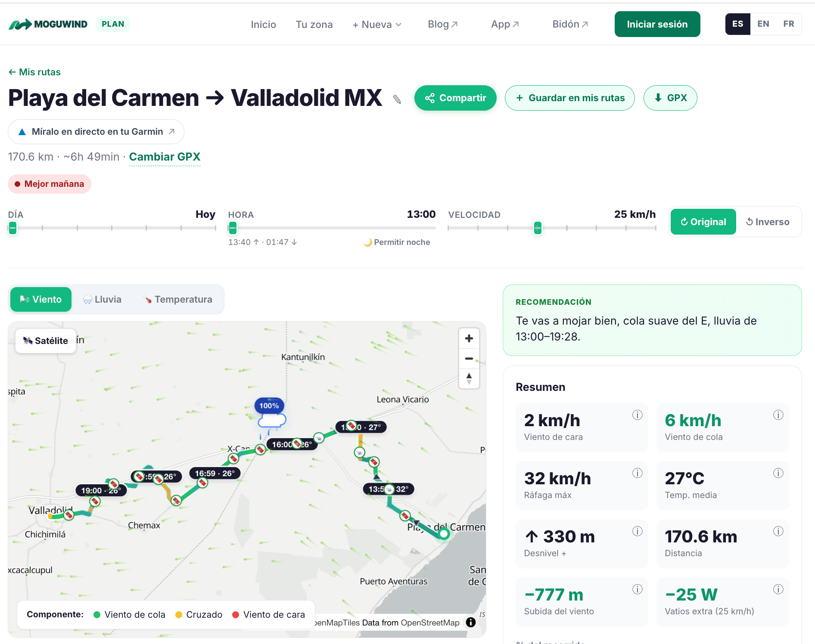Viewport: 815px width, 644px height.
Task: Open the Bidón external link
Action: pyautogui.click(x=570, y=25)
